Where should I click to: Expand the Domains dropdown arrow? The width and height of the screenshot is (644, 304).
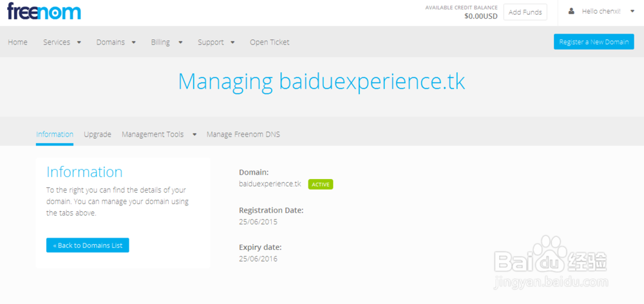click(134, 43)
